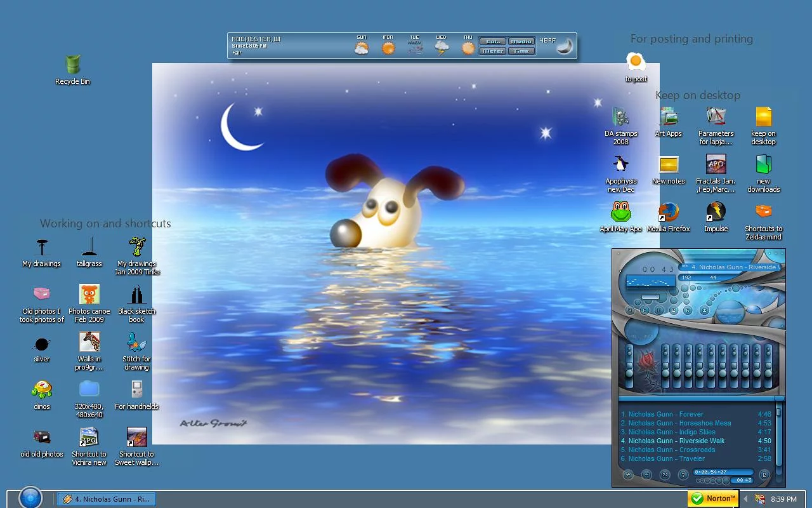Expand hidden system tray icons arrow
The height and width of the screenshot is (508, 812).
745,499
